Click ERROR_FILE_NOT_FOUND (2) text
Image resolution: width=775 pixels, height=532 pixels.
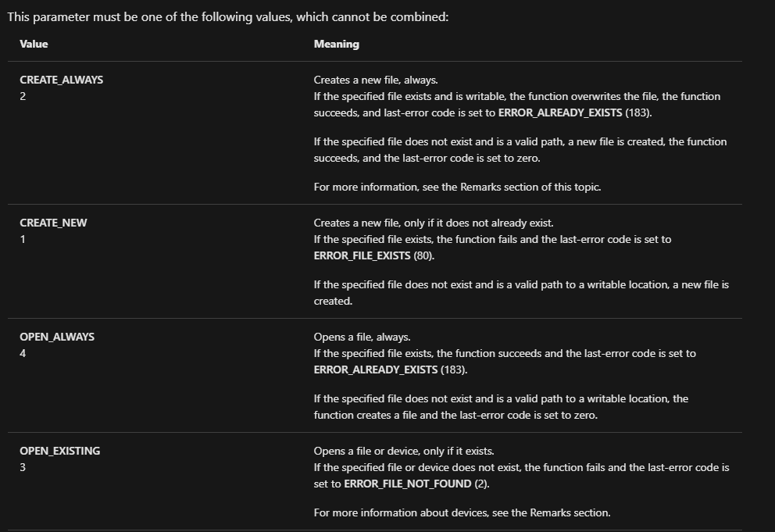tap(416, 484)
